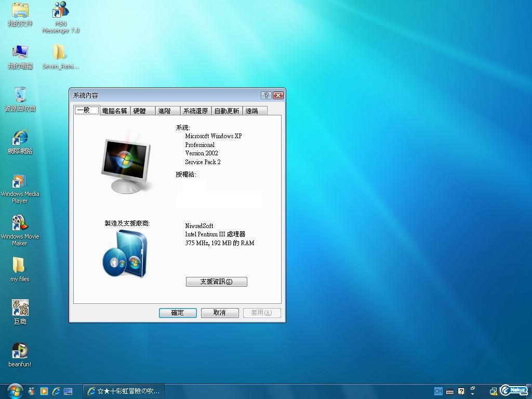Launch MSN Messenger from quick launch

point(32,391)
